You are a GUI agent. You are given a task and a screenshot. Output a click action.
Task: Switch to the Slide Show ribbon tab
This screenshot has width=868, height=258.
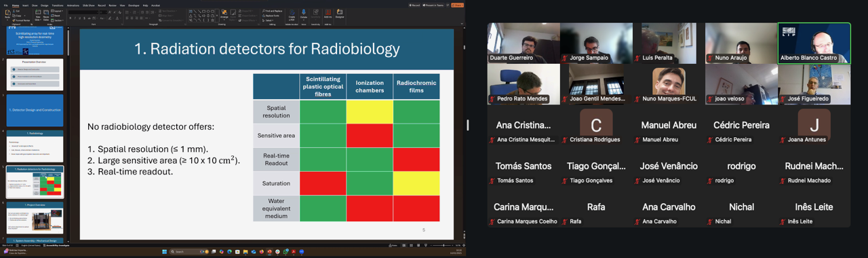point(89,5)
